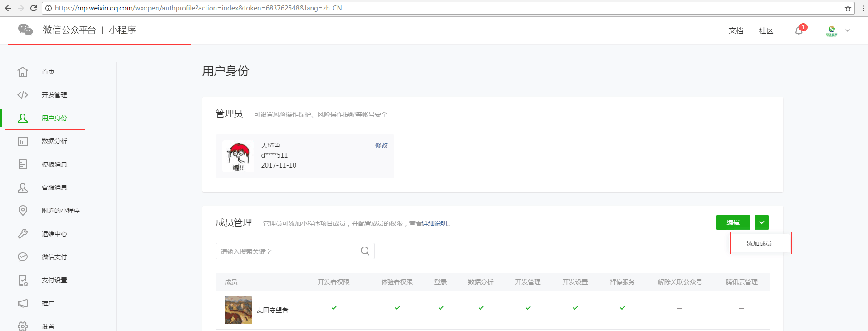Click the notification bell icon

[799, 30]
